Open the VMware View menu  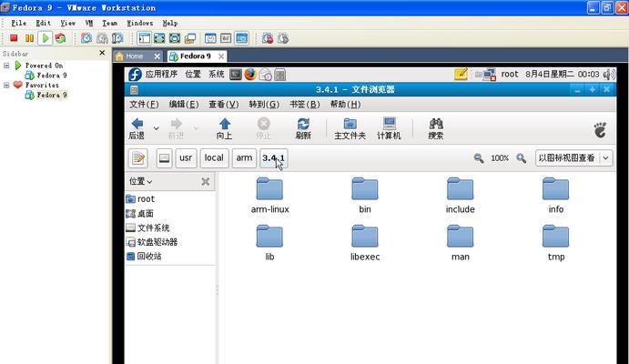pos(67,23)
